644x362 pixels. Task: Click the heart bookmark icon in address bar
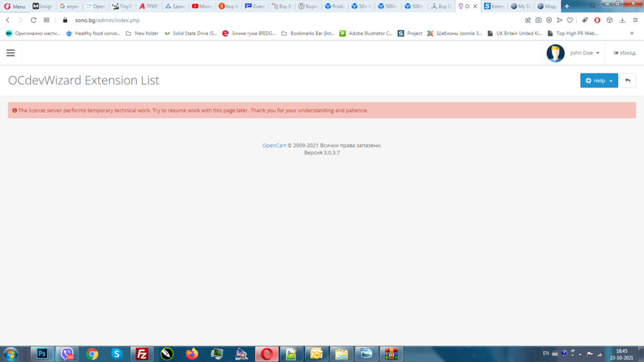(x=570, y=20)
